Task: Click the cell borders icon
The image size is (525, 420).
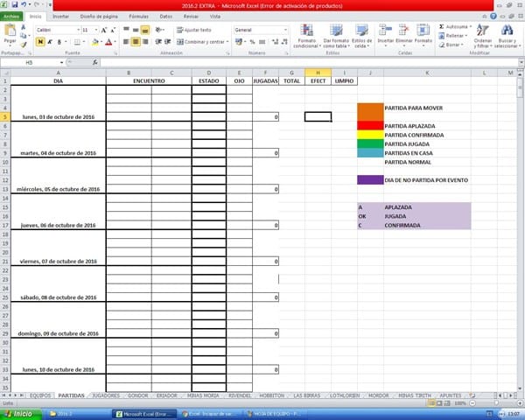Action: click(x=77, y=42)
